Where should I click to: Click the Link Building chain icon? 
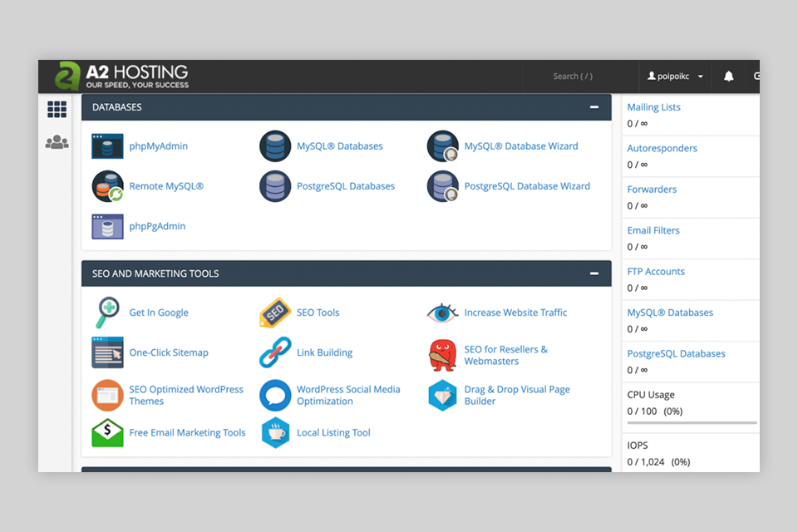(275, 352)
